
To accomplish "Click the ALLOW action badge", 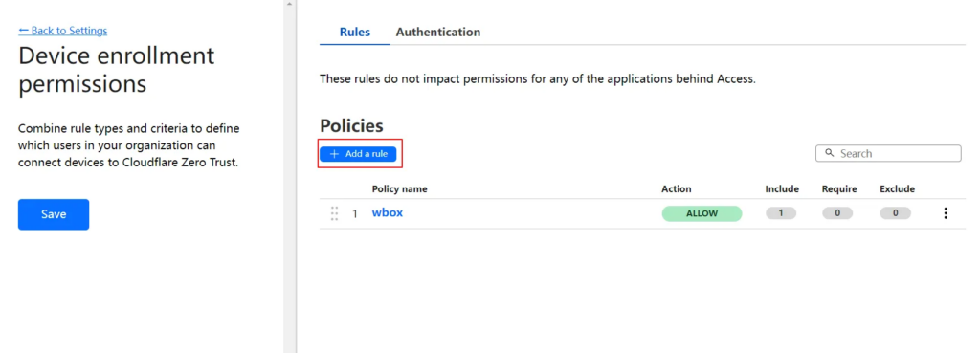I will point(702,213).
